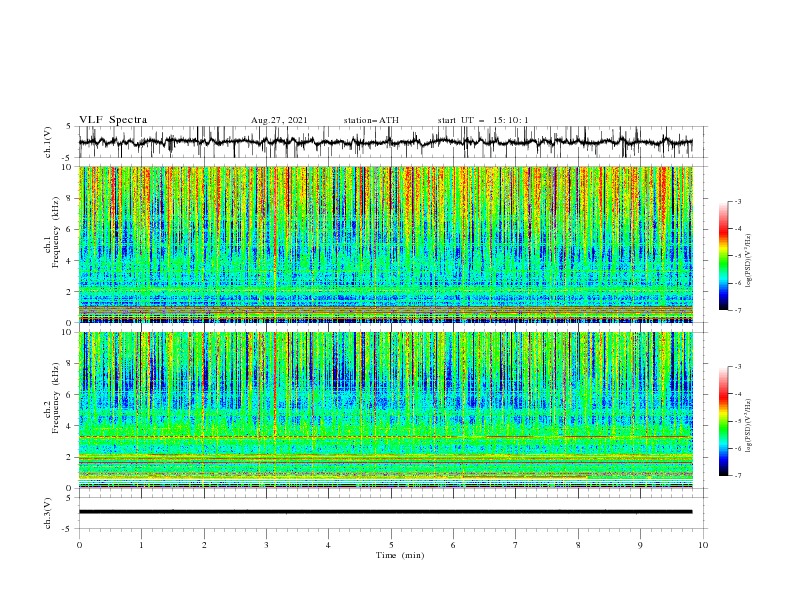Click the "ch.1(V)" axis label

click(48, 142)
